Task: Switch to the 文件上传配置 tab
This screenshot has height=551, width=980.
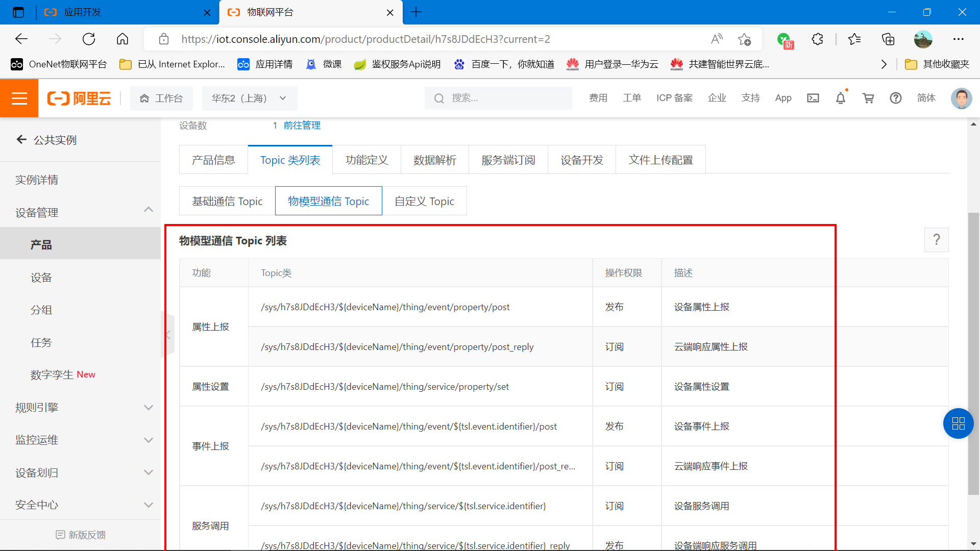Action: [660, 160]
